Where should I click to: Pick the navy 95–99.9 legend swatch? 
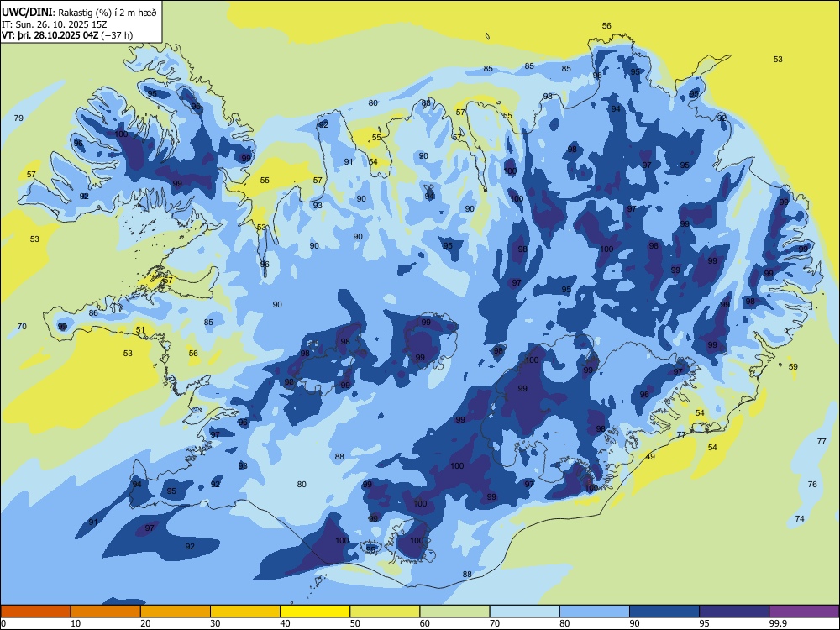tap(734, 612)
